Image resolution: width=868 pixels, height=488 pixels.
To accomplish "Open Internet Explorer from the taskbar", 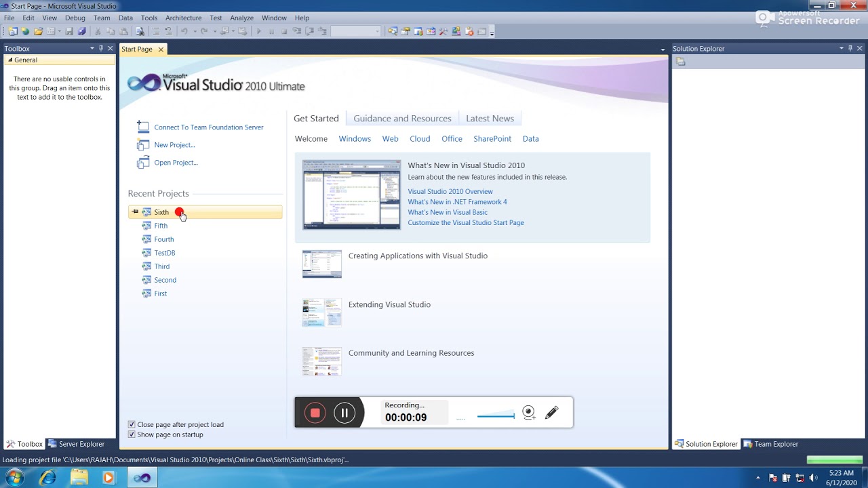I will tap(47, 478).
